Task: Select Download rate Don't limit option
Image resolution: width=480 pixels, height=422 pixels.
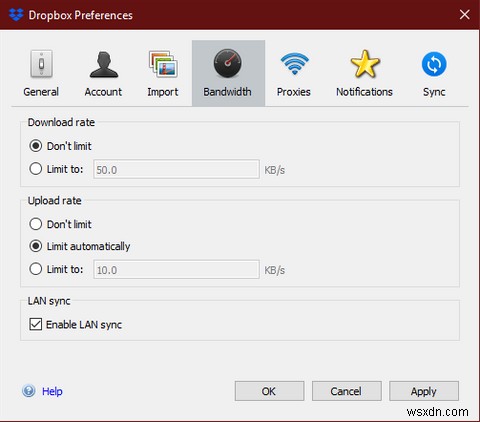Action: (36, 146)
